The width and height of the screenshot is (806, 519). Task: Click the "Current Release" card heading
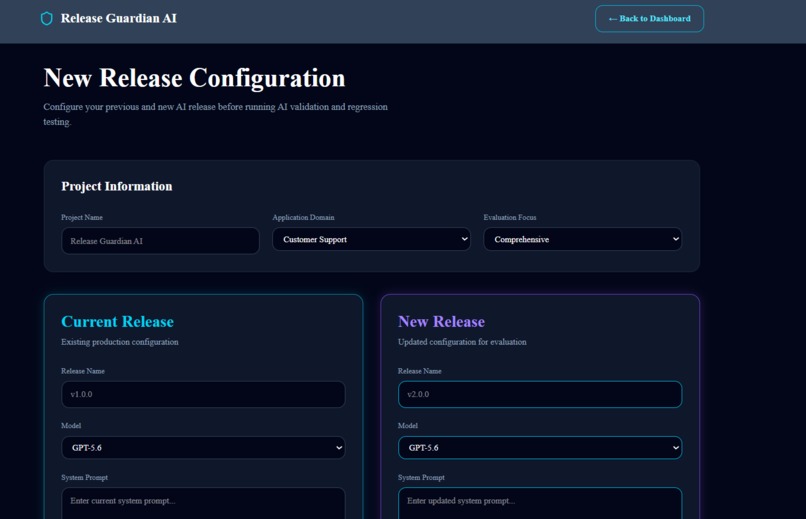(x=117, y=321)
